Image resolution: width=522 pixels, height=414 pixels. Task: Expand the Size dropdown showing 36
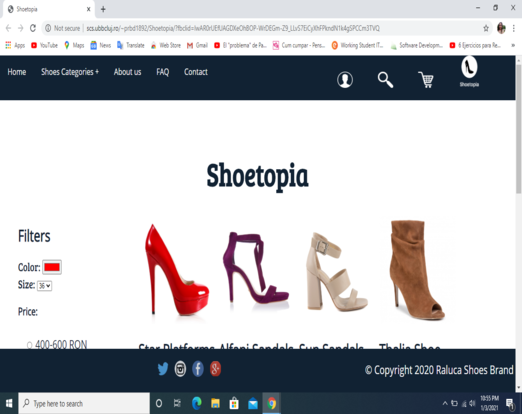44,286
